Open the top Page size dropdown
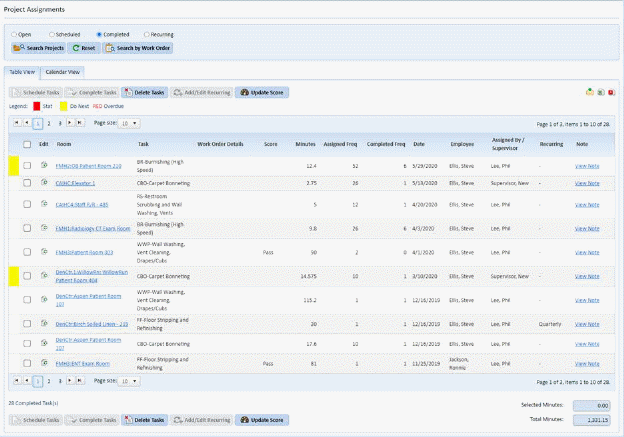This screenshot has width=624, height=437. coord(129,123)
